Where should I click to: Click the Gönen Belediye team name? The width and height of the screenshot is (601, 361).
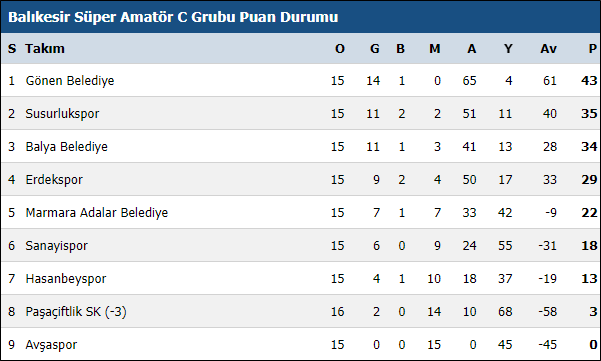tap(70, 81)
